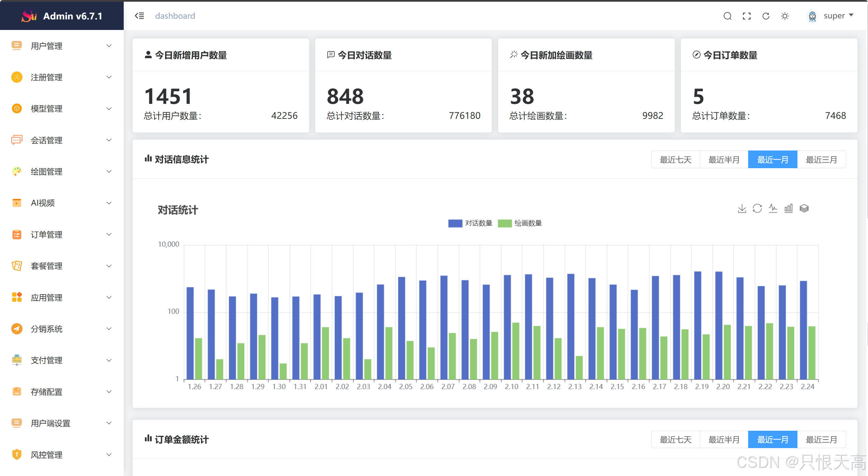The width and height of the screenshot is (868, 476).
Task: Restore chart with the reset icon
Action: pyautogui.click(x=757, y=208)
